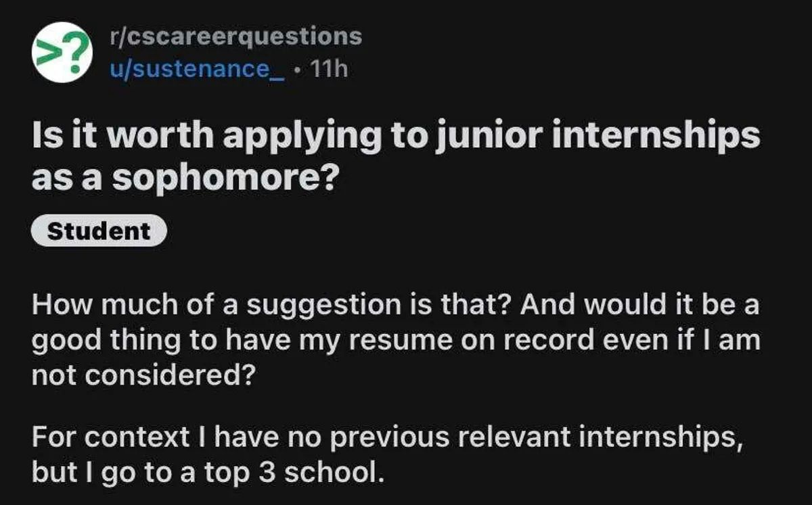Select the Student flair tag
Image resolution: width=812 pixels, height=505 pixels.
pos(99,231)
